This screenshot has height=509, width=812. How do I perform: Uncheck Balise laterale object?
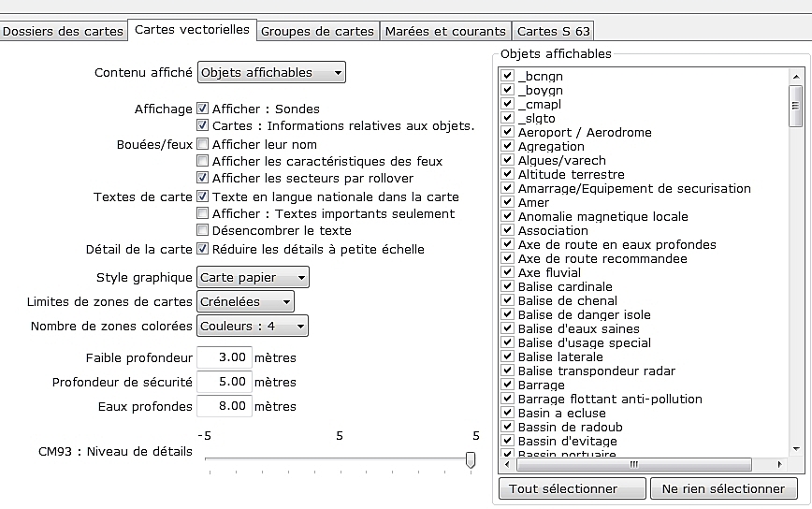(x=507, y=356)
